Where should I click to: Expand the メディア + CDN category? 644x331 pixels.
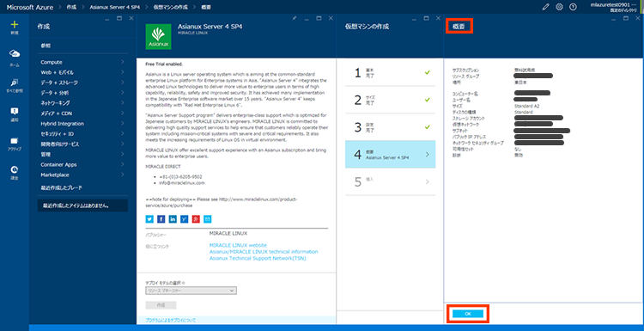coord(82,113)
